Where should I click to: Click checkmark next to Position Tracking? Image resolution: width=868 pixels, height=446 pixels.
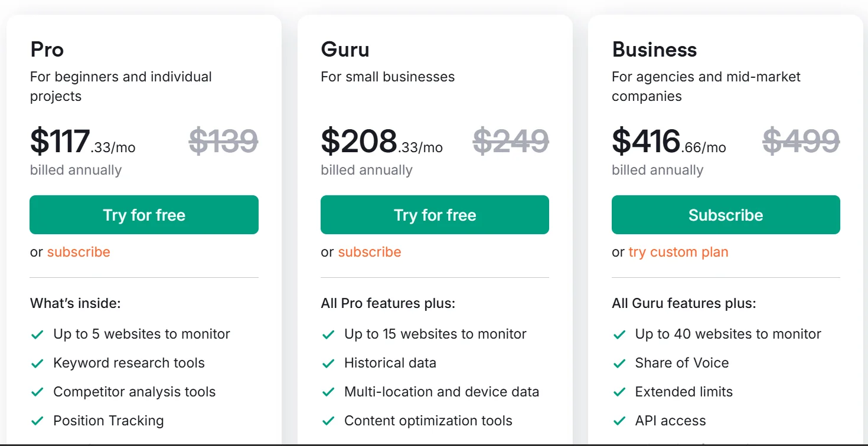(37, 421)
